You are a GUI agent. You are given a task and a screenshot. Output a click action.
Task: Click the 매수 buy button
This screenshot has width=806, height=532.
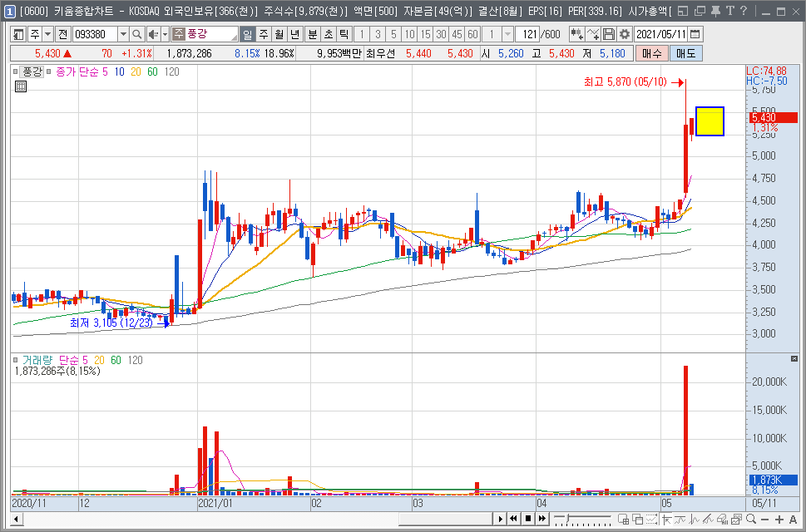point(652,53)
